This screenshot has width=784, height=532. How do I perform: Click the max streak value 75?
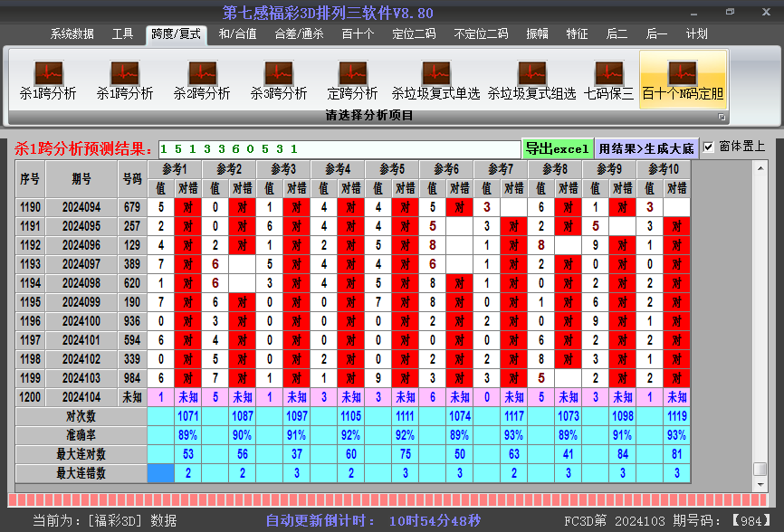pyautogui.click(x=405, y=454)
